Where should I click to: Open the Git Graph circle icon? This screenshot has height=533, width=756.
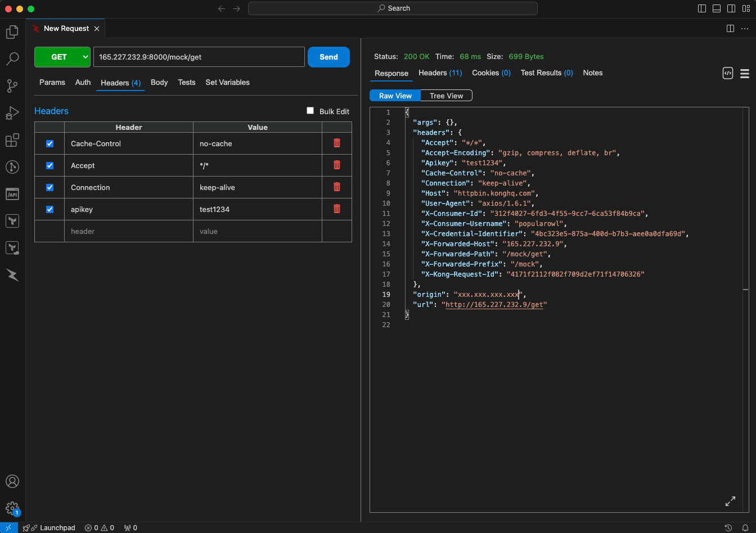[x=12, y=167]
